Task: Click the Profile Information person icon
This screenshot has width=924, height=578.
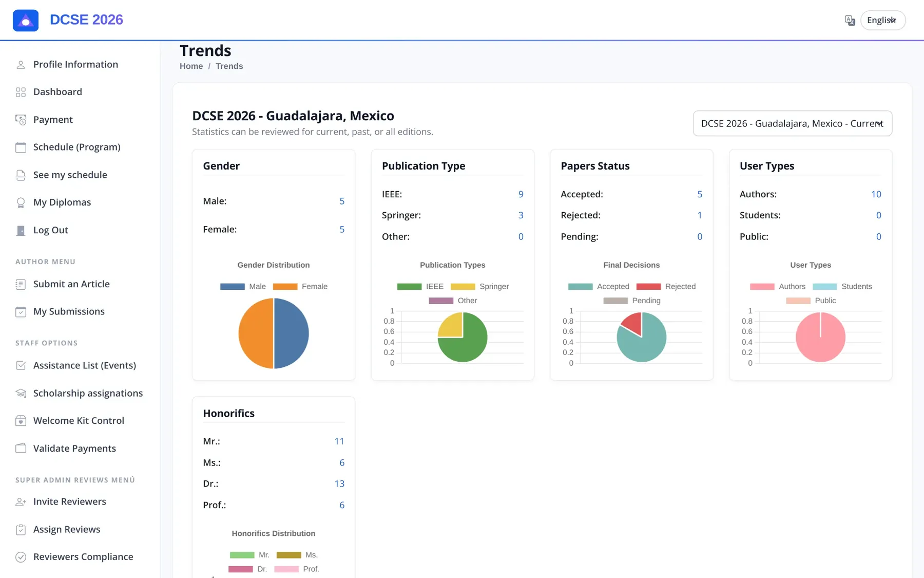Action: click(x=21, y=65)
